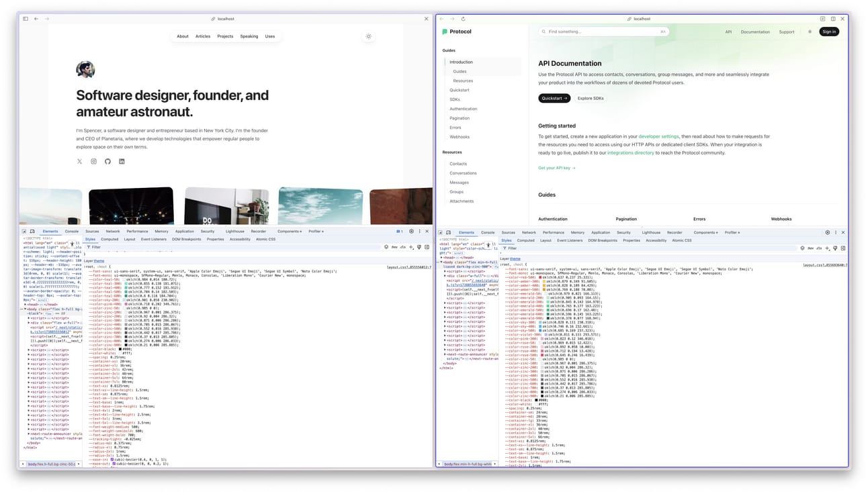The image size is (868, 492).
Task: Click Quickstart button on API Documentation page
Action: point(554,98)
